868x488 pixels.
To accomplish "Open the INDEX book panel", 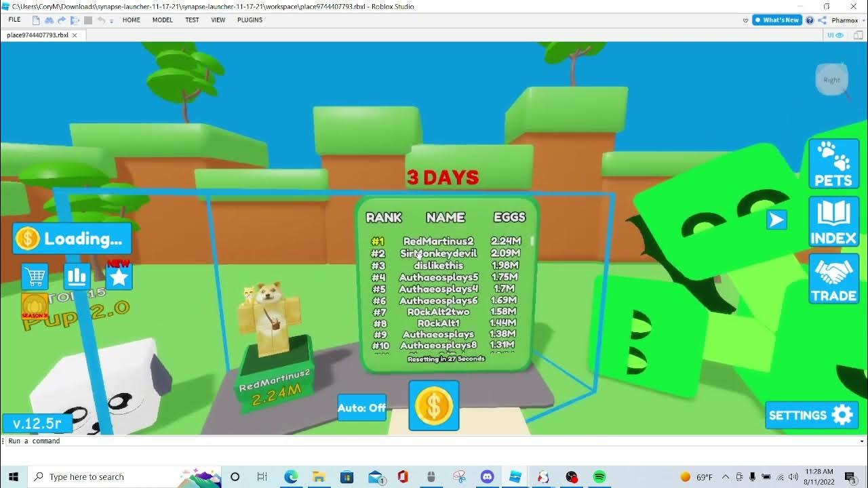I will tap(833, 222).
